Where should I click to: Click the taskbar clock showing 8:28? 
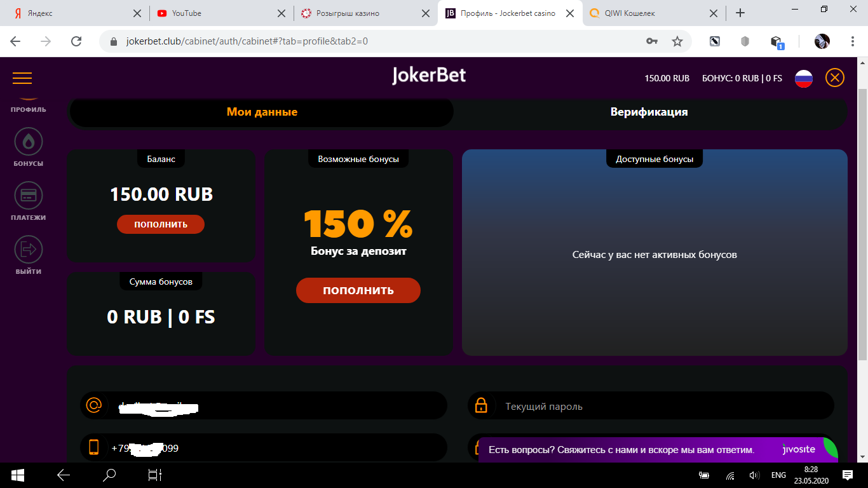pyautogui.click(x=810, y=475)
